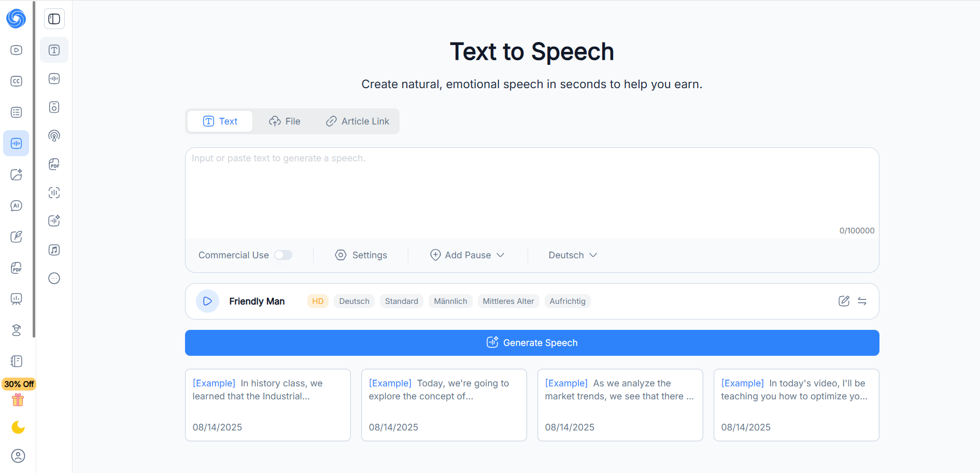
Task: Open speech Settings
Action: [x=361, y=255]
